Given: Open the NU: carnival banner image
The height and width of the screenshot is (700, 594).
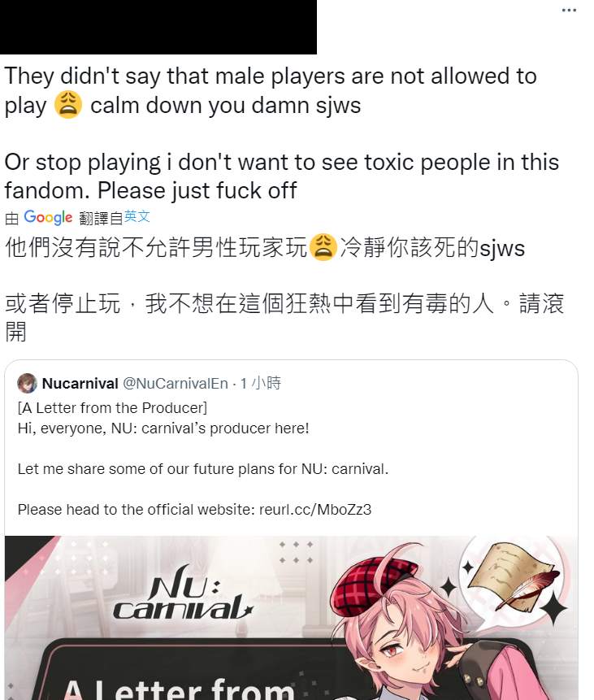Looking at the screenshot, I should pyautogui.click(x=292, y=618).
